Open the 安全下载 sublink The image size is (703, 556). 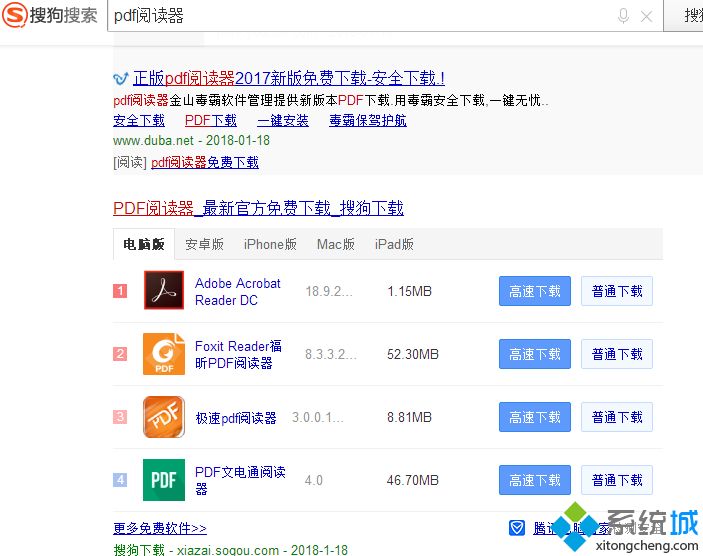[x=139, y=120]
